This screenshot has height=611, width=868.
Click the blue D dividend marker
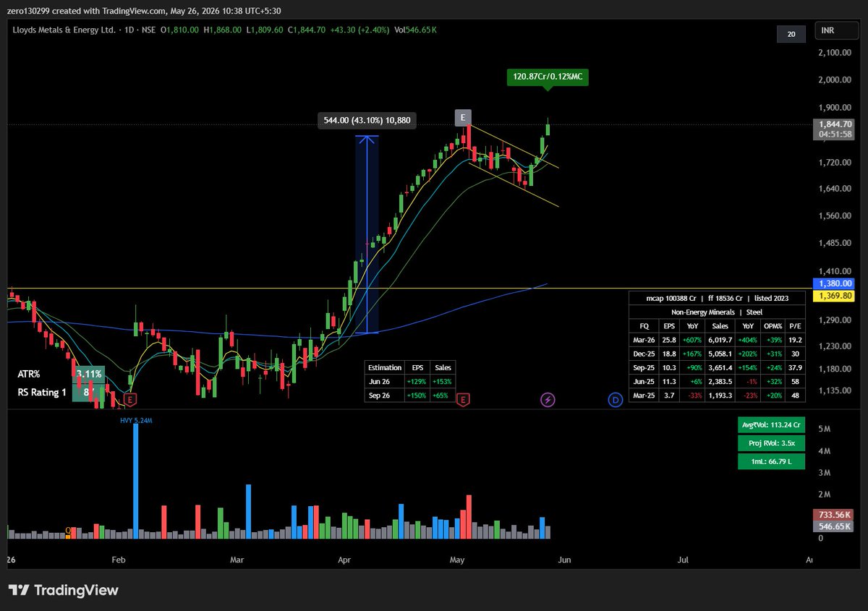click(x=616, y=399)
